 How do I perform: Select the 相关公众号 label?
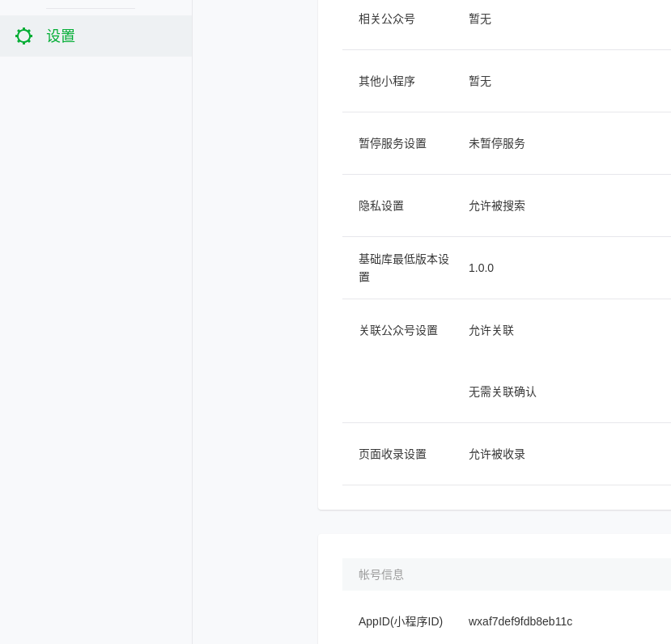tap(387, 19)
